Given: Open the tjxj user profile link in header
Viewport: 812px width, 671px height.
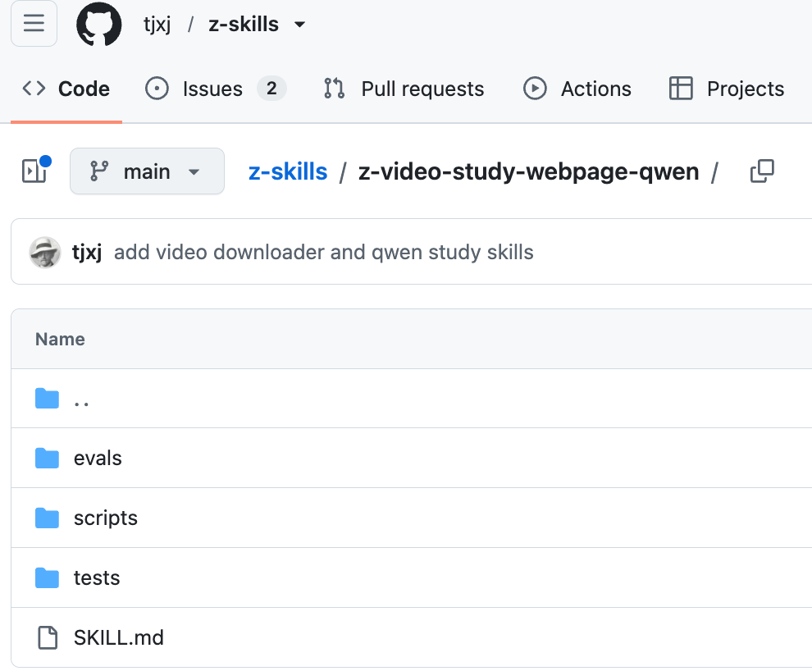Looking at the screenshot, I should coord(157,25).
